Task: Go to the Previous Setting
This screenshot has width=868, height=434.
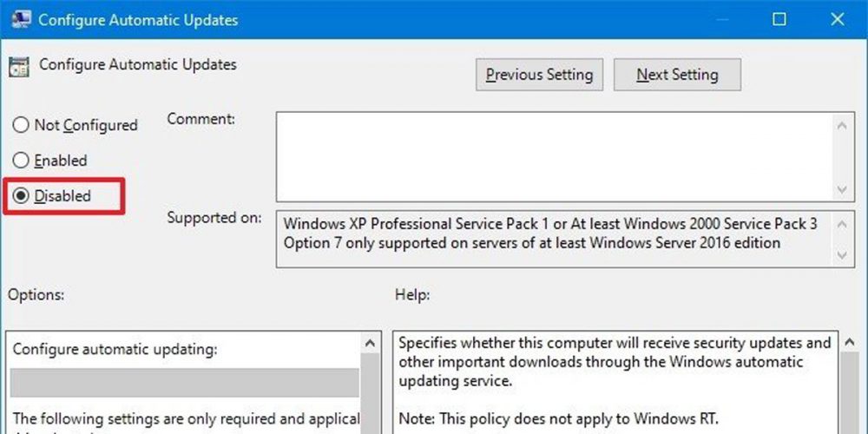Action: (539, 75)
